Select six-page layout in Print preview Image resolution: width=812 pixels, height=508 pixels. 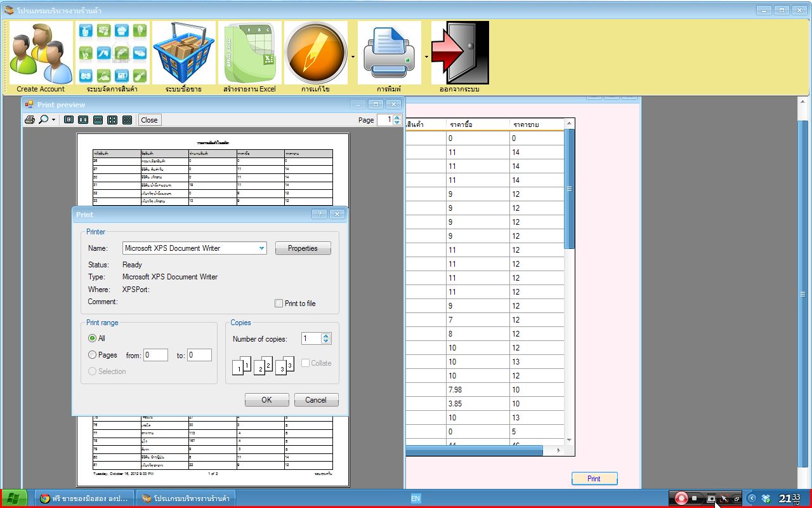coord(127,119)
